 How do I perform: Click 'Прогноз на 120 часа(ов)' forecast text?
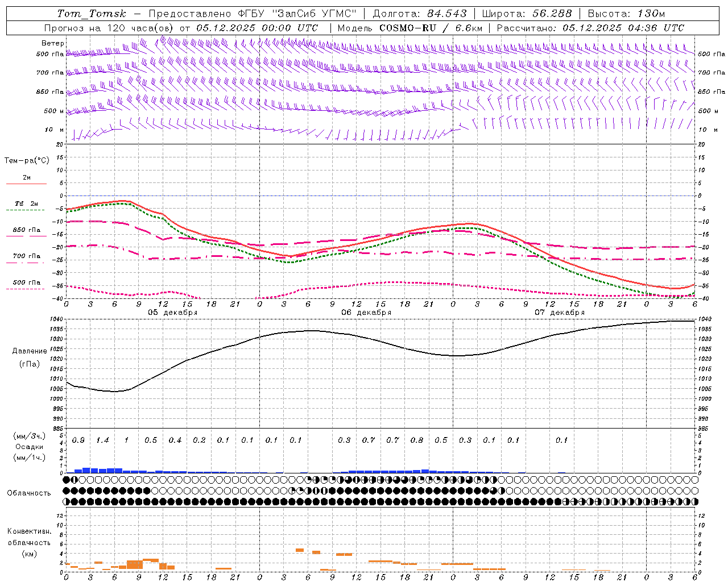click(109, 28)
